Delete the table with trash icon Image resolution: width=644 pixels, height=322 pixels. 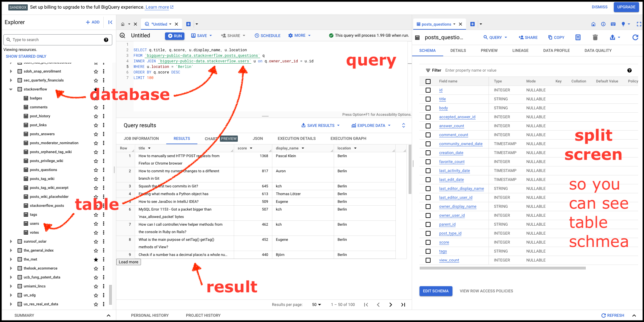coord(595,38)
